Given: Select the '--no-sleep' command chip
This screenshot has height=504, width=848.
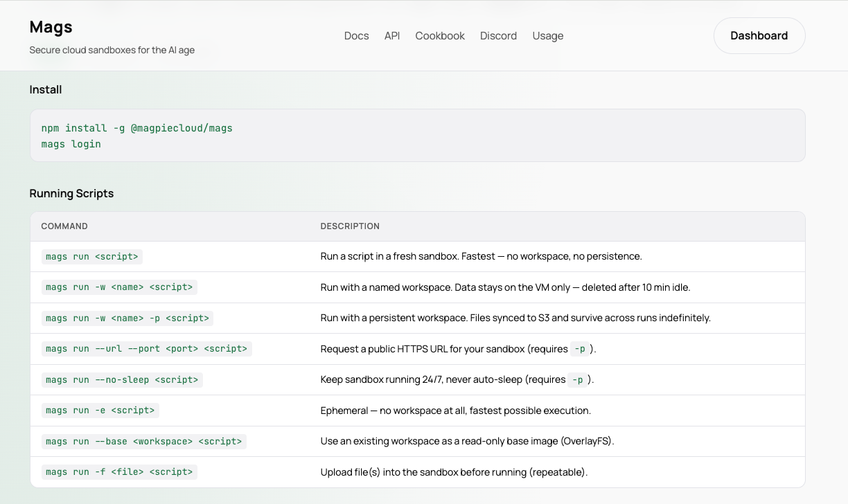Looking at the screenshot, I should pyautogui.click(x=121, y=379).
